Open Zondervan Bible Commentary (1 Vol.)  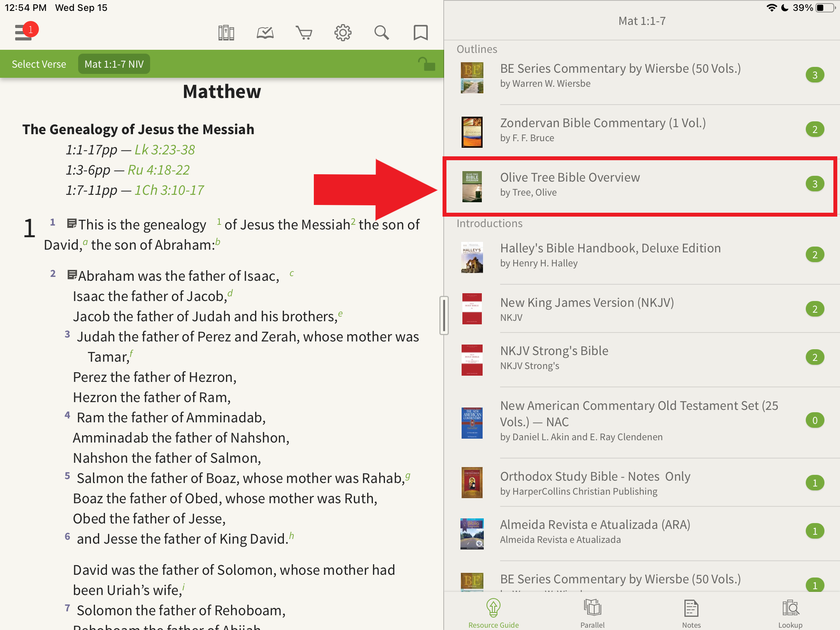pos(642,131)
